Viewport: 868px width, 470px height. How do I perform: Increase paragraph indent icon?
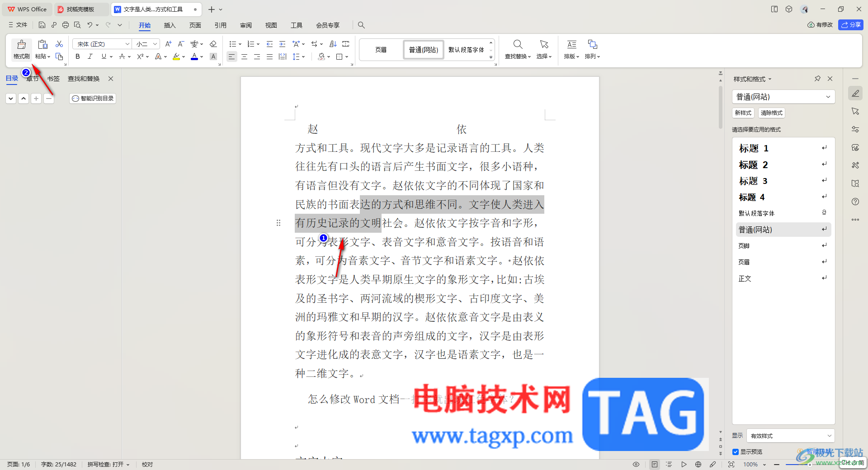pyautogui.click(x=282, y=44)
